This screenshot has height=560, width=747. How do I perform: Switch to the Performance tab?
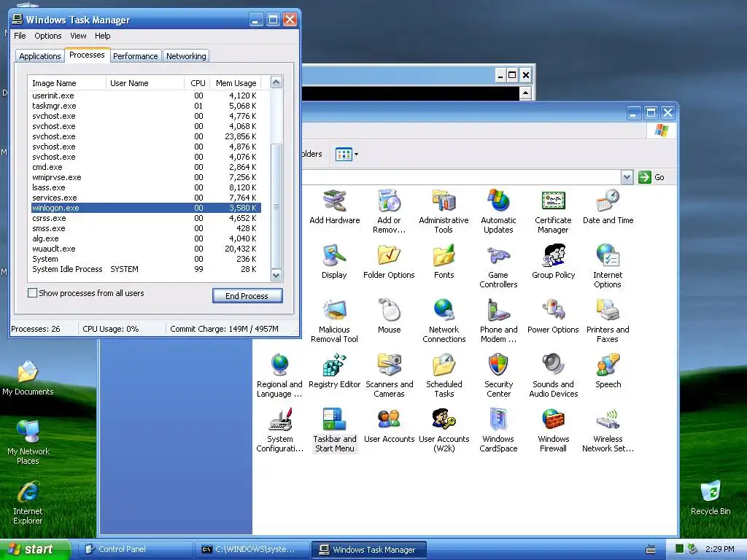point(135,56)
